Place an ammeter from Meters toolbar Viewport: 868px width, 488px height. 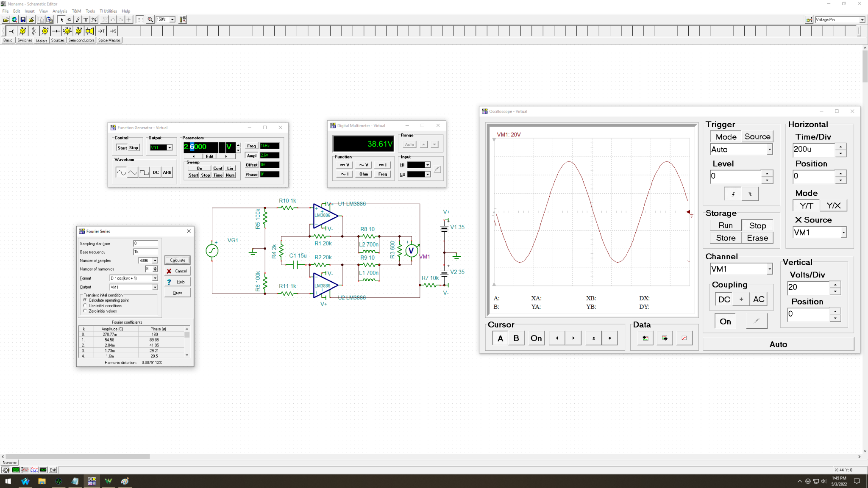pos(45,31)
